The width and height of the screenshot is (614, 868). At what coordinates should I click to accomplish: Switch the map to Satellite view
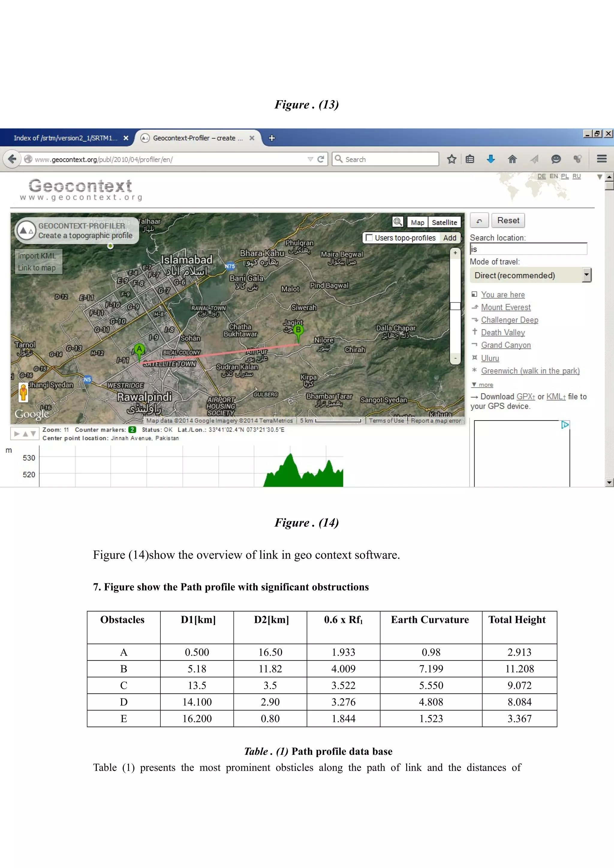(444, 222)
